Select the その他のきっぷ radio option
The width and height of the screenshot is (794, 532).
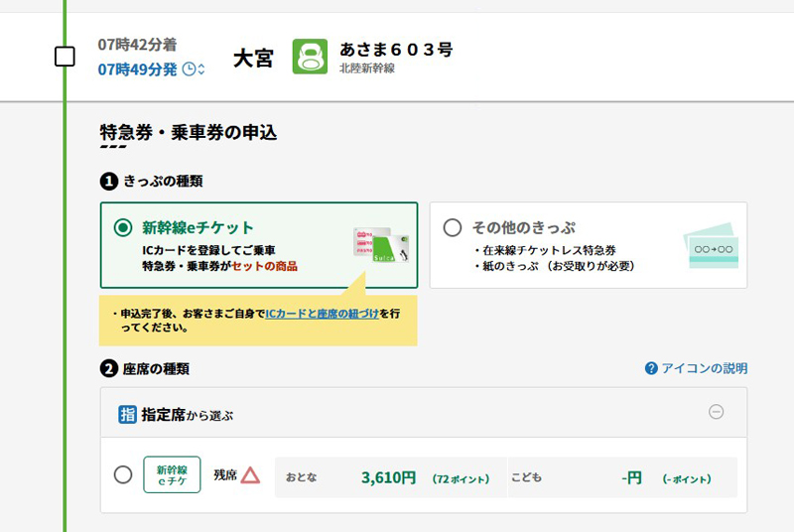453,227
